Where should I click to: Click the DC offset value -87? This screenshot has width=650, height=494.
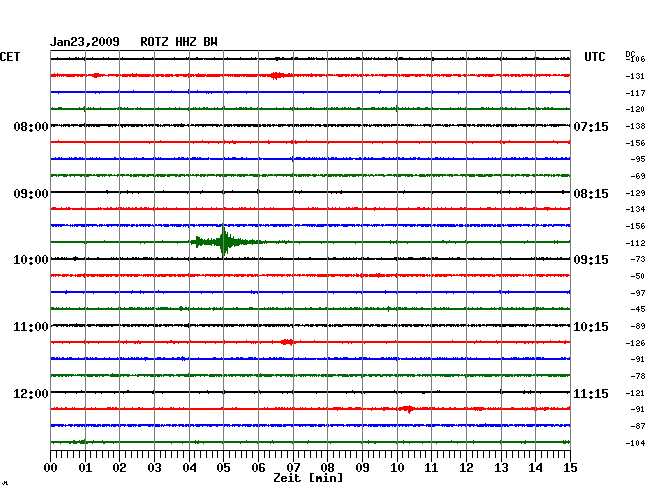[637, 426]
